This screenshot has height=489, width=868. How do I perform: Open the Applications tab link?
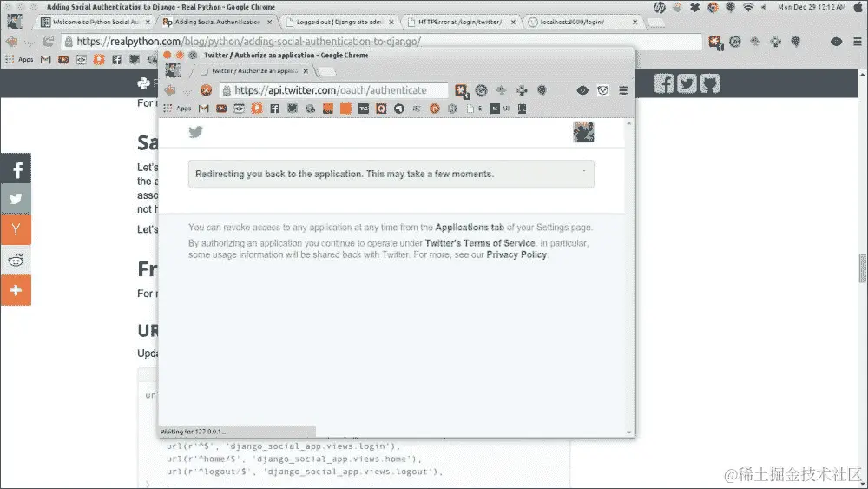470,227
